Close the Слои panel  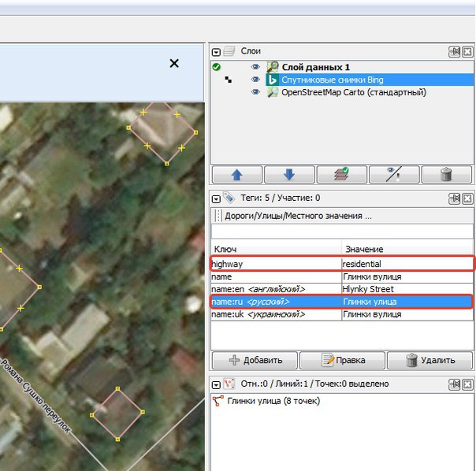pyautogui.click(x=467, y=52)
